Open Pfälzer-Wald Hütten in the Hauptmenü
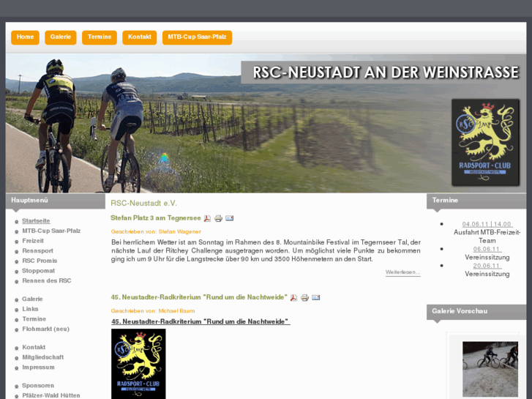 51,395
